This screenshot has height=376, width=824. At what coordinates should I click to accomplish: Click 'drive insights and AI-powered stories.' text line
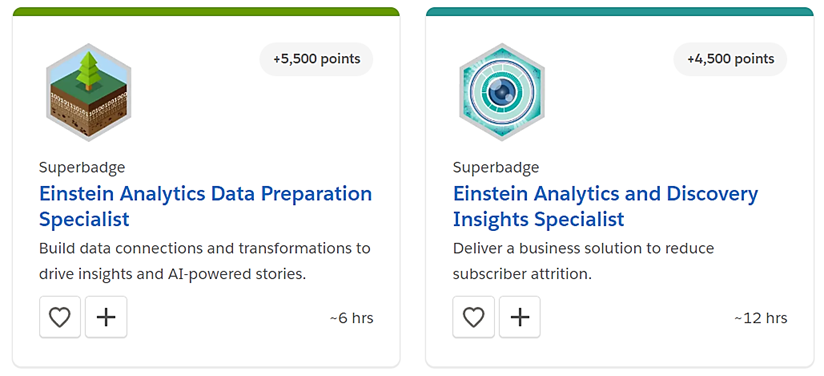pos(172,275)
